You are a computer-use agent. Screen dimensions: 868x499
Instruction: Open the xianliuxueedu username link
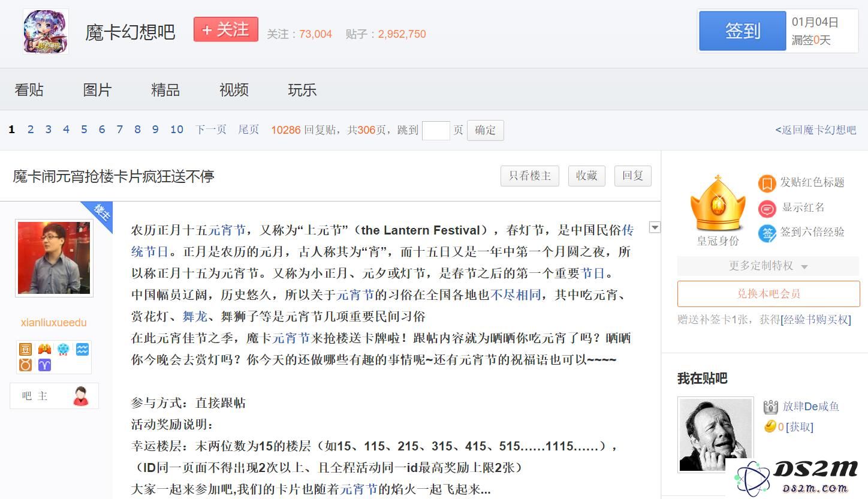(54, 323)
